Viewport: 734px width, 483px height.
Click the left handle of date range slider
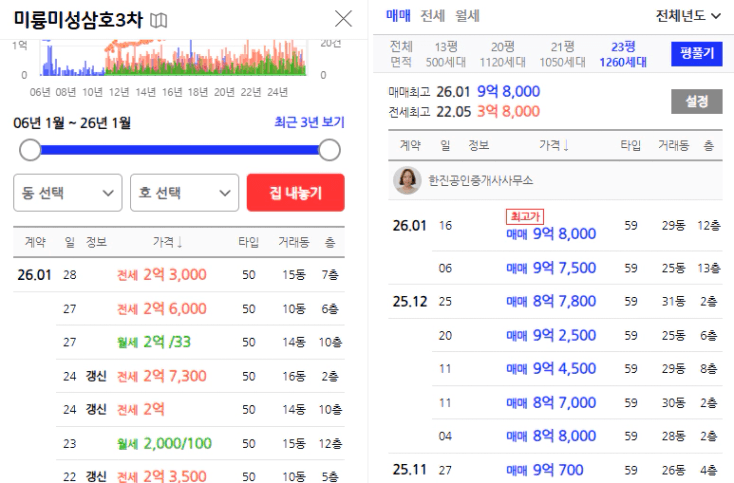click(x=30, y=150)
